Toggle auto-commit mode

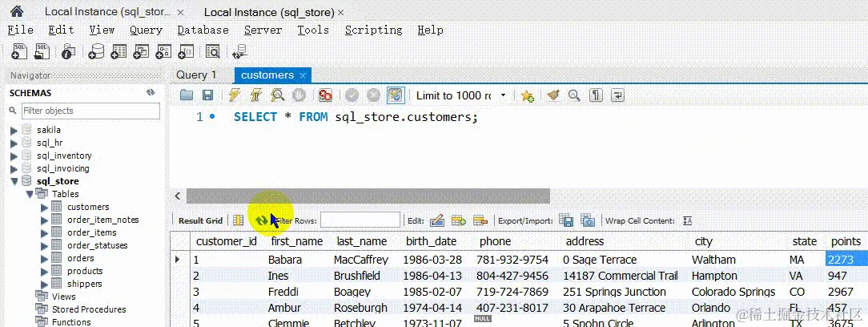pyautogui.click(x=396, y=95)
